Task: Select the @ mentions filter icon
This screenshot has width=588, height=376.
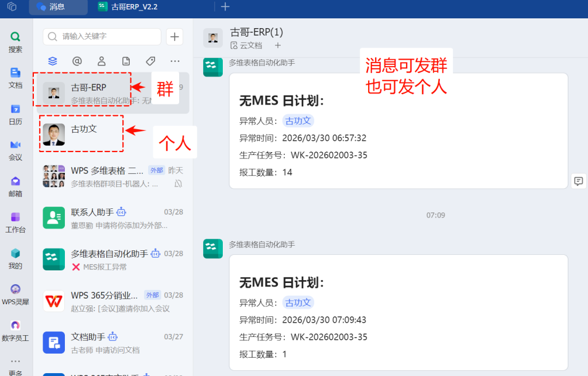Action: click(x=77, y=61)
